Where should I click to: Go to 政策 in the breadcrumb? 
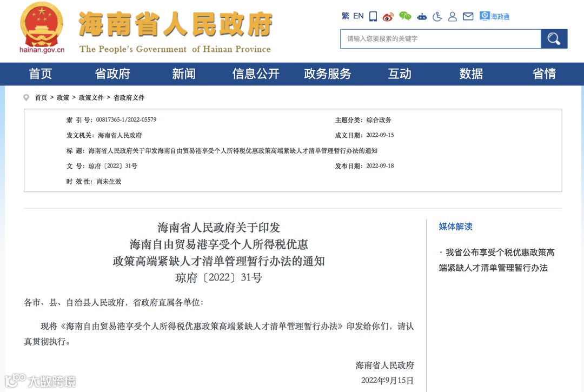pos(63,97)
